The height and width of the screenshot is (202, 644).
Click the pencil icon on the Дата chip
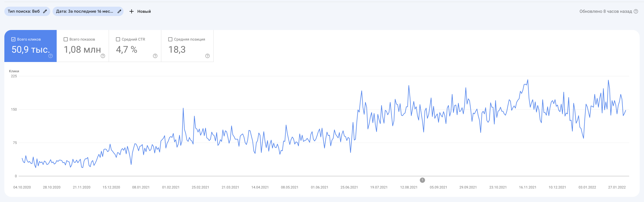[x=119, y=11]
